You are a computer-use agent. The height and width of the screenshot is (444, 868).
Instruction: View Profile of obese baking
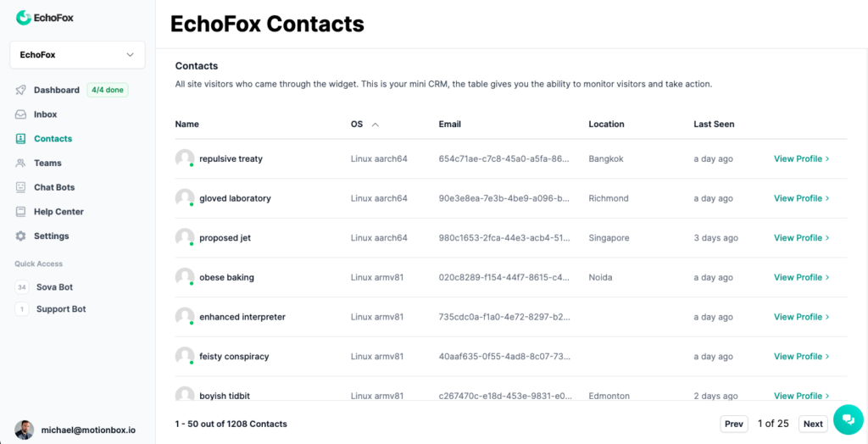tap(801, 277)
